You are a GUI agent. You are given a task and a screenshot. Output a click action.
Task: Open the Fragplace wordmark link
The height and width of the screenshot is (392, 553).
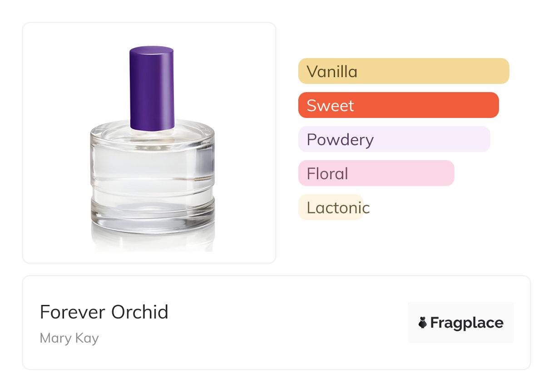(466, 323)
